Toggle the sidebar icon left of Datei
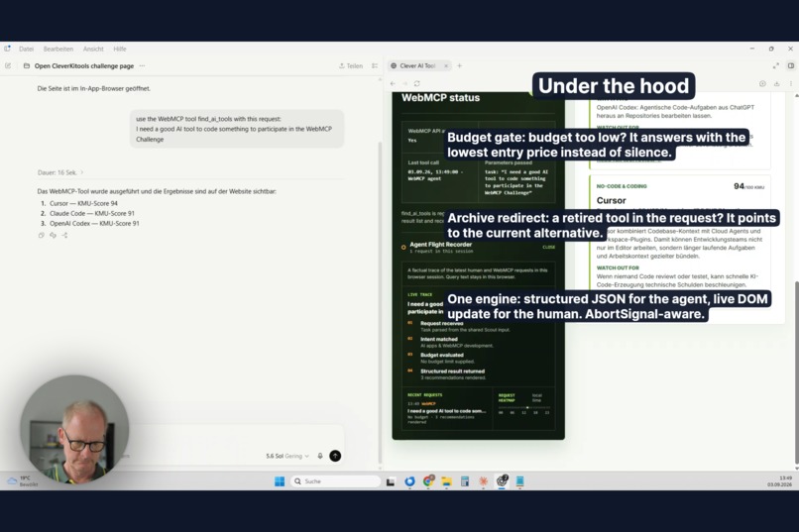Image resolution: width=799 pixels, height=532 pixels. [x=7, y=49]
